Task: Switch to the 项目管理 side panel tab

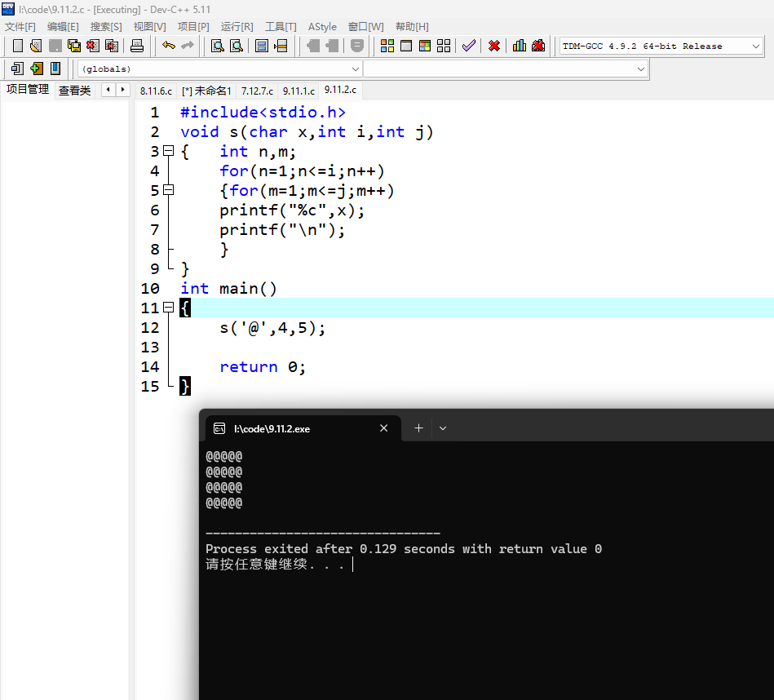Action: click(x=28, y=90)
